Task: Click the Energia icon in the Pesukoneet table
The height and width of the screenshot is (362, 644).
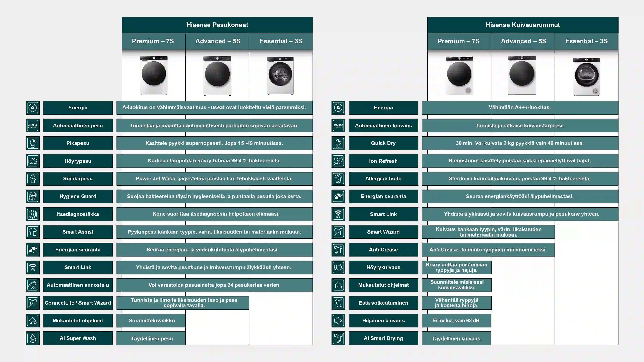Action: point(33,108)
